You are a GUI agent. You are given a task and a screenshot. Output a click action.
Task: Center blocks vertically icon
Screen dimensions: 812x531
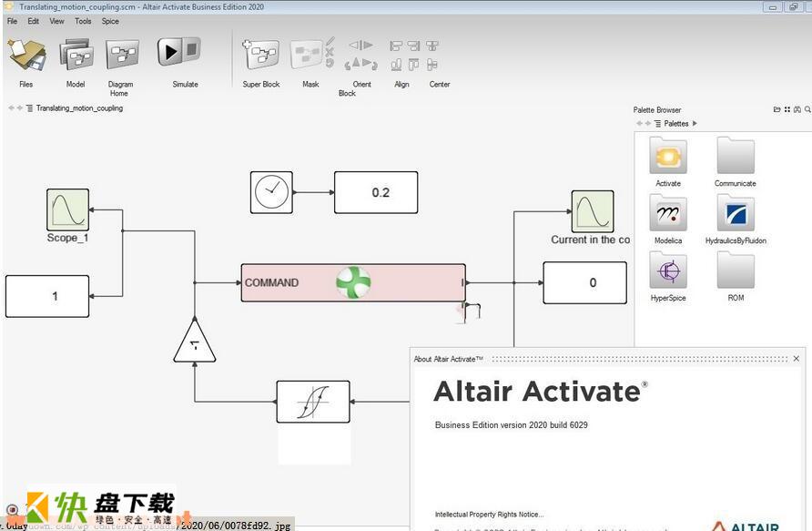[x=432, y=65]
